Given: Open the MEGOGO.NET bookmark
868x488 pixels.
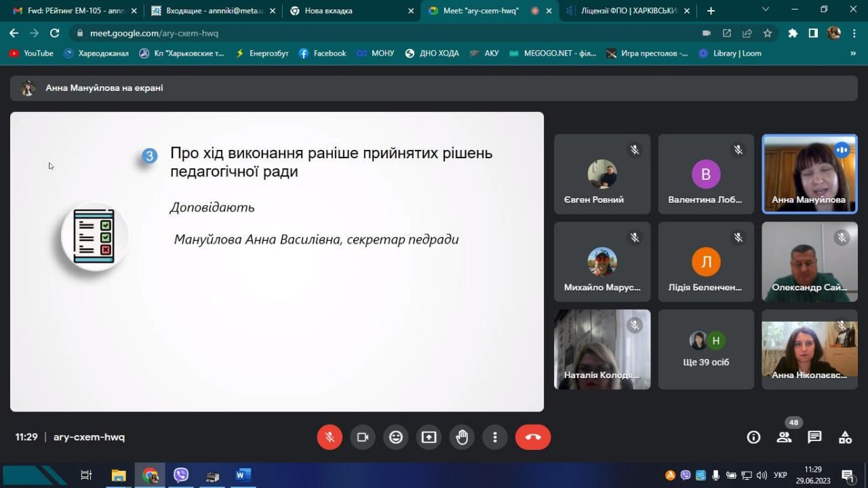Looking at the screenshot, I should coord(552,53).
